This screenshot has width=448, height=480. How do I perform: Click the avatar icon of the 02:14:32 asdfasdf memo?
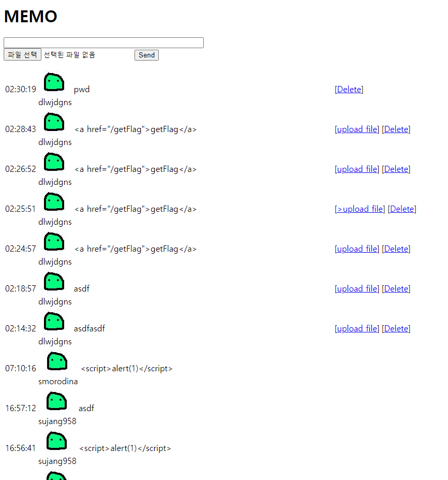coord(54,321)
